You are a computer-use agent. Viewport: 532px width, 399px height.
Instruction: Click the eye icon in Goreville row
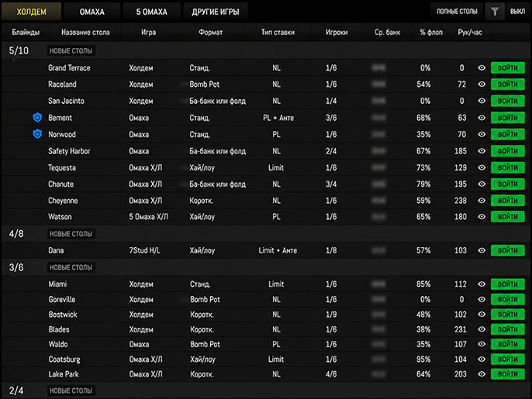point(482,299)
